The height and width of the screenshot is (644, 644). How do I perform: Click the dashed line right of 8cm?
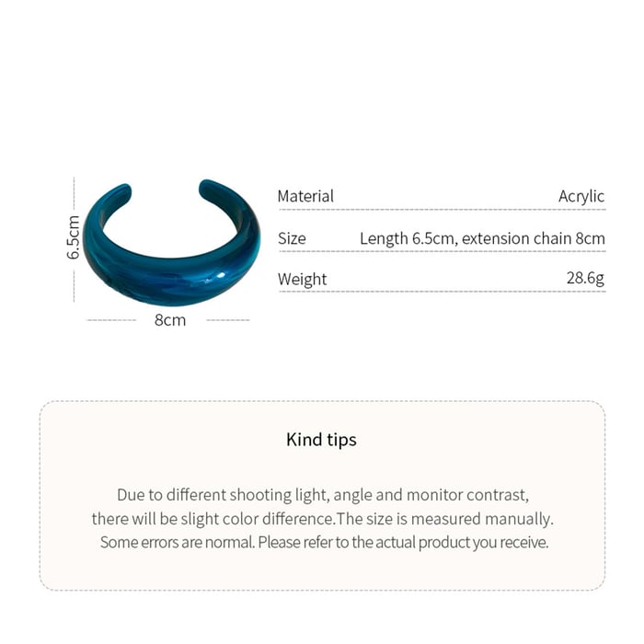[x=227, y=320]
